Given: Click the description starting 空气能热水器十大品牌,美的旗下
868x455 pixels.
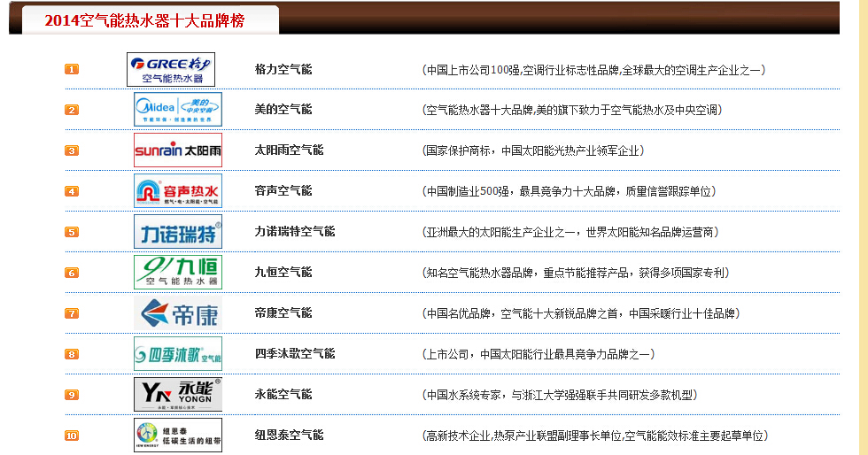Looking at the screenshot, I should coord(572,110).
